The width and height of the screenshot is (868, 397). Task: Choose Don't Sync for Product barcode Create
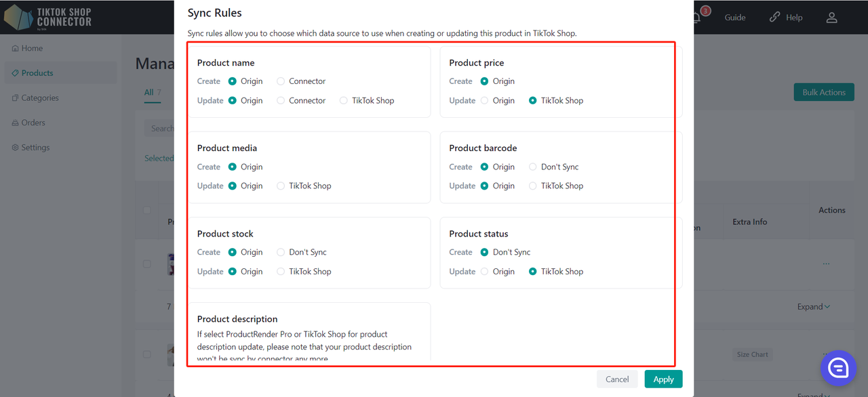click(533, 167)
